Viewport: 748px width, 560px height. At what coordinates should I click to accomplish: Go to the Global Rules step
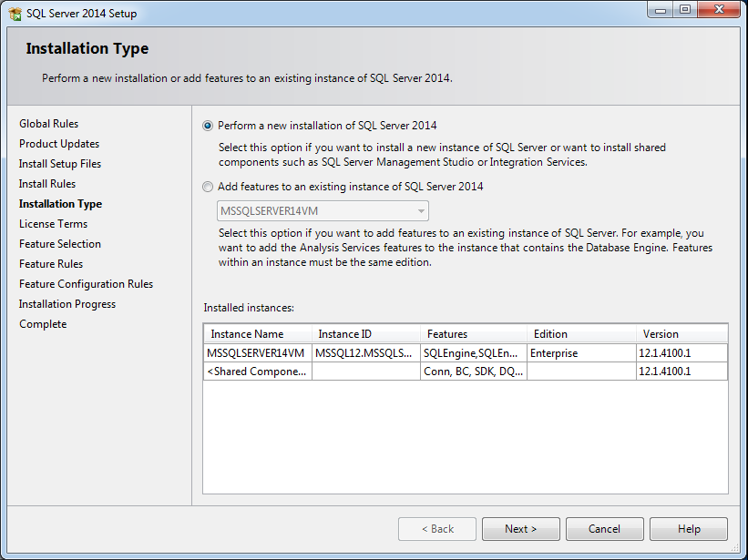tap(48, 124)
